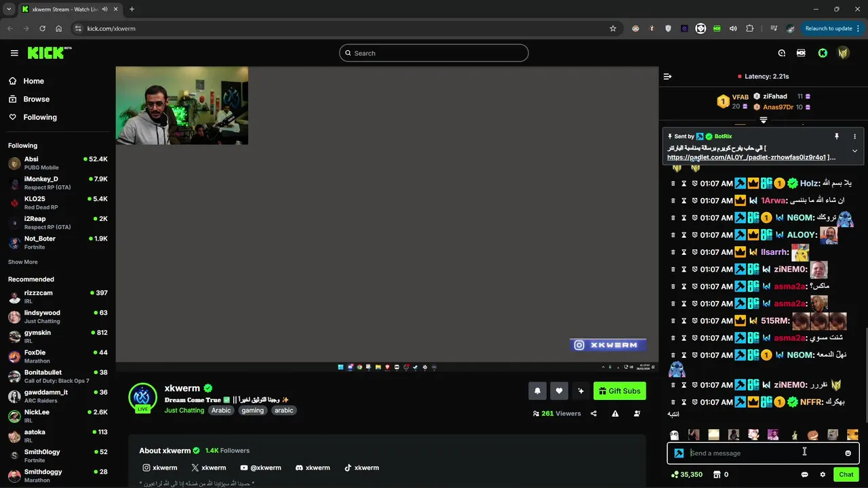Screen dimensions: 868x488
Task: Open chat settings gear icon
Action: click(823, 474)
